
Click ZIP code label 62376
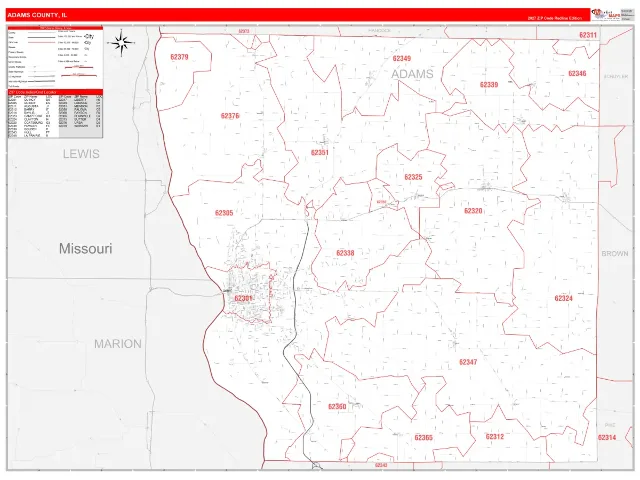pyautogui.click(x=230, y=116)
